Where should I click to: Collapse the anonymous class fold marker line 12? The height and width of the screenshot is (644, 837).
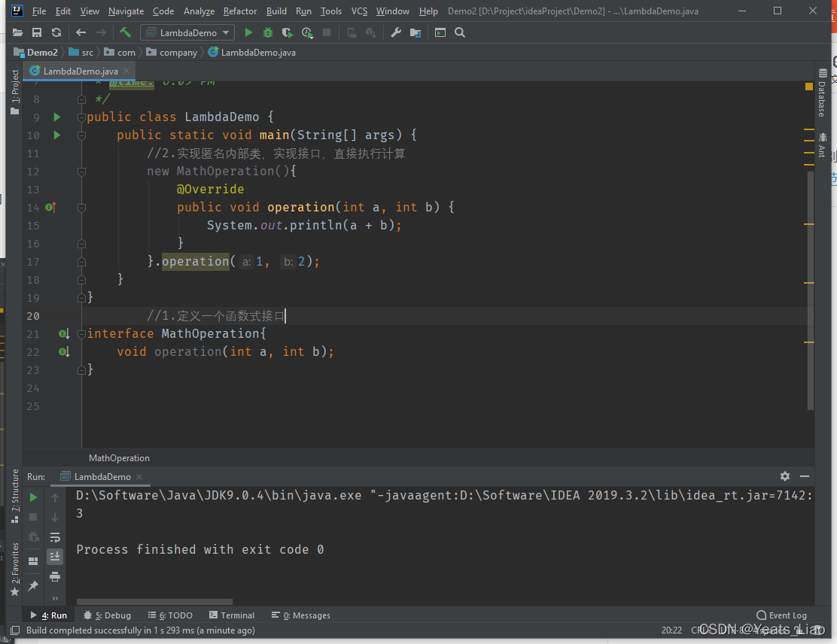(x=82, y=172)
